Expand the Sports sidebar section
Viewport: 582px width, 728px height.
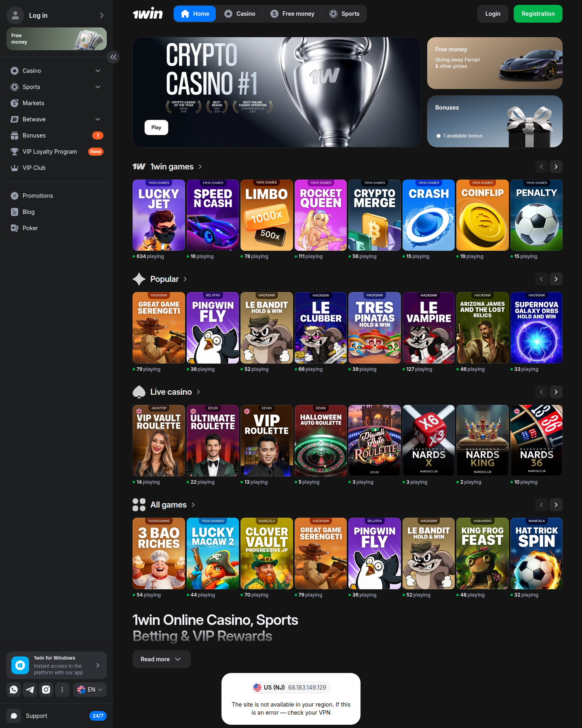98,87
